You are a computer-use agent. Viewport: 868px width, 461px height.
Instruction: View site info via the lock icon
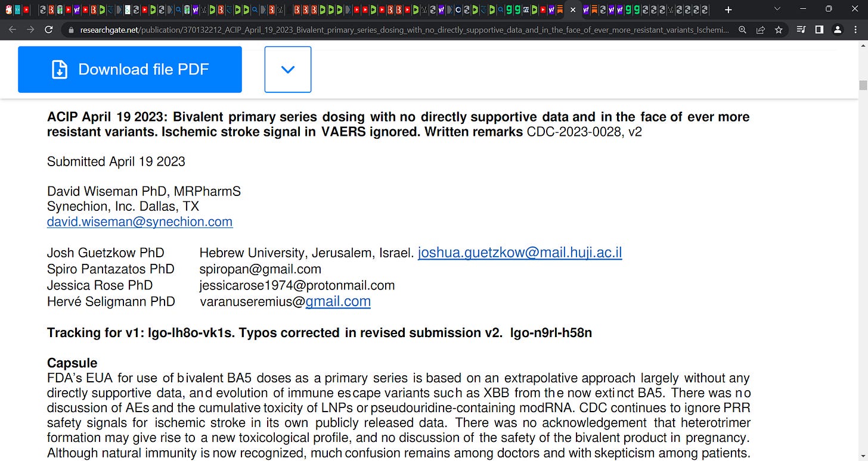[x=71, y=29]
